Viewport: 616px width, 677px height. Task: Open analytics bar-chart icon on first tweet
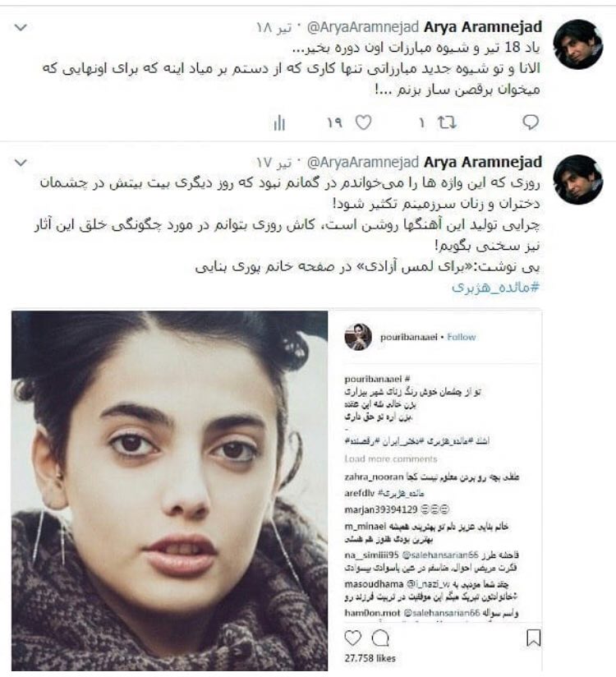[279, 123]
